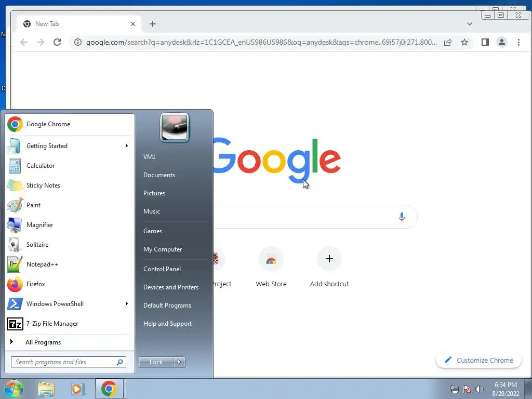532x399 pixels.
Task: Open Magnifier tool
Action: click(x=70, y=224)
